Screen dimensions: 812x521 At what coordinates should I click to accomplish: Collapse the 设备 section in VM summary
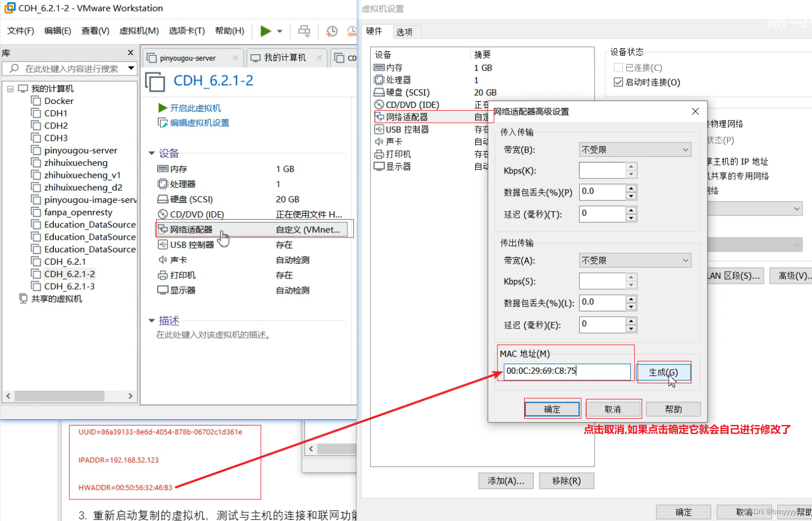coord(152,153)
